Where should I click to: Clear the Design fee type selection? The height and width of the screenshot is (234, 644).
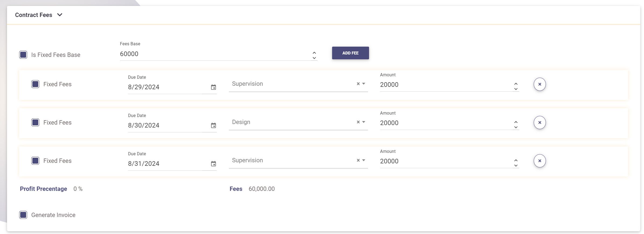coord(358,122)
